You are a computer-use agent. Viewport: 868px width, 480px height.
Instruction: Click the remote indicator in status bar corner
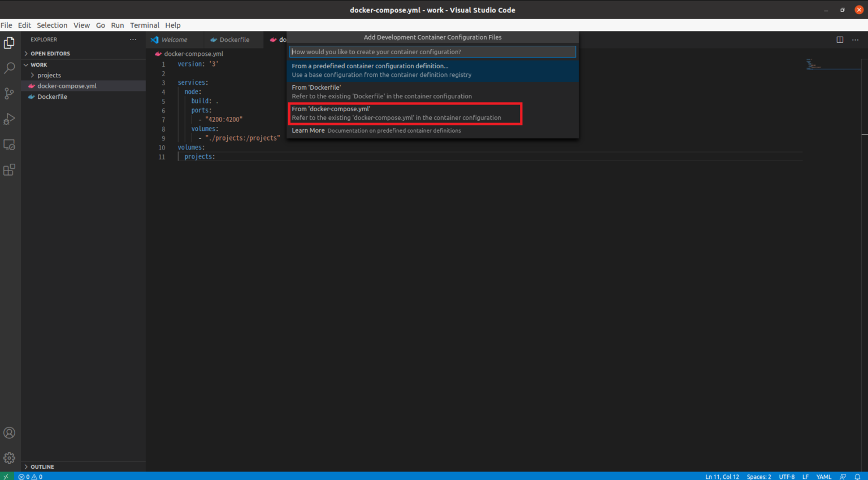click(5, 476)
